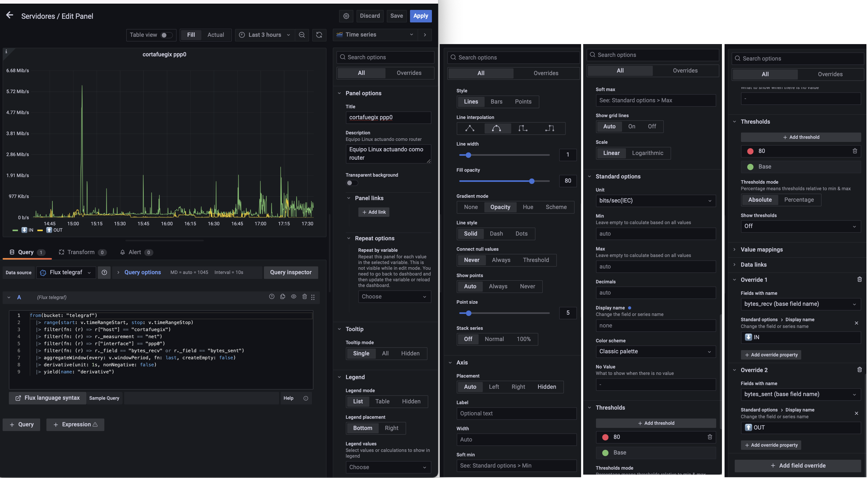Choose Bars graph style

click(496, 102)
